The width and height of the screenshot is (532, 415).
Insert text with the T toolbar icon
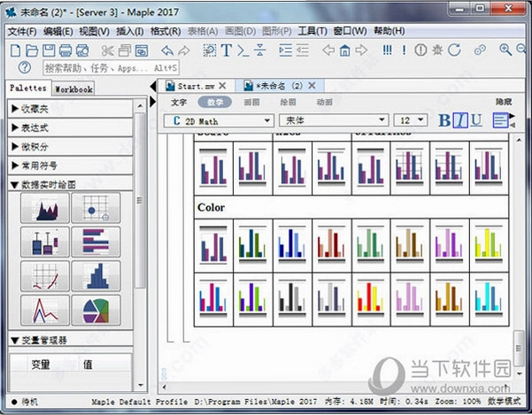(x=227, y=50)
